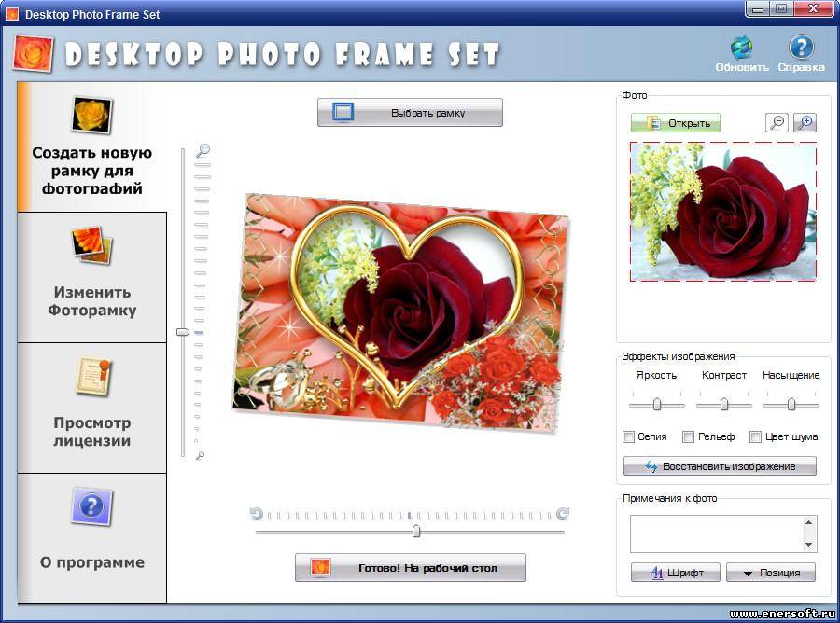Open О программе tab
Viewport: 840px width, 623px height.
92,538
